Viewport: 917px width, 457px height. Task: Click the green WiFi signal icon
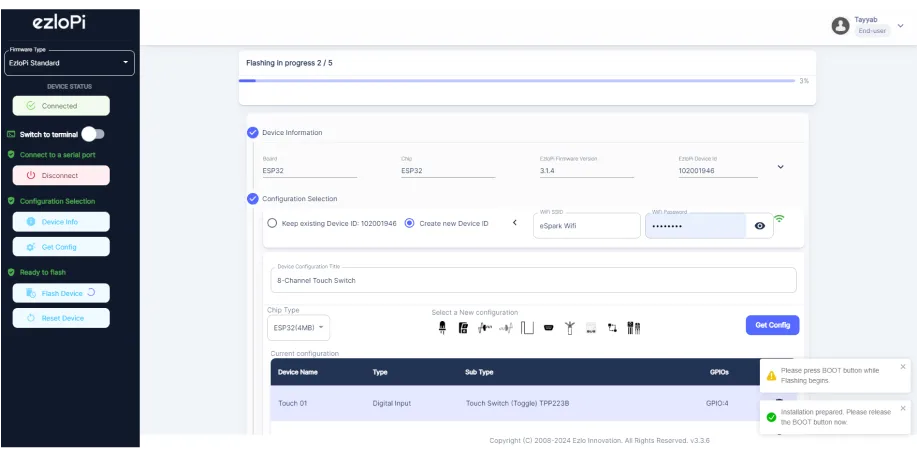(779, 219)
